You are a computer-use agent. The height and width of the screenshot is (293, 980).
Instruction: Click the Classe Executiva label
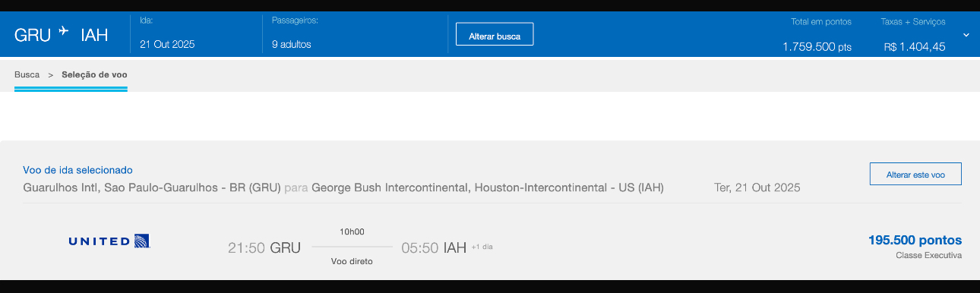(928, 256)
